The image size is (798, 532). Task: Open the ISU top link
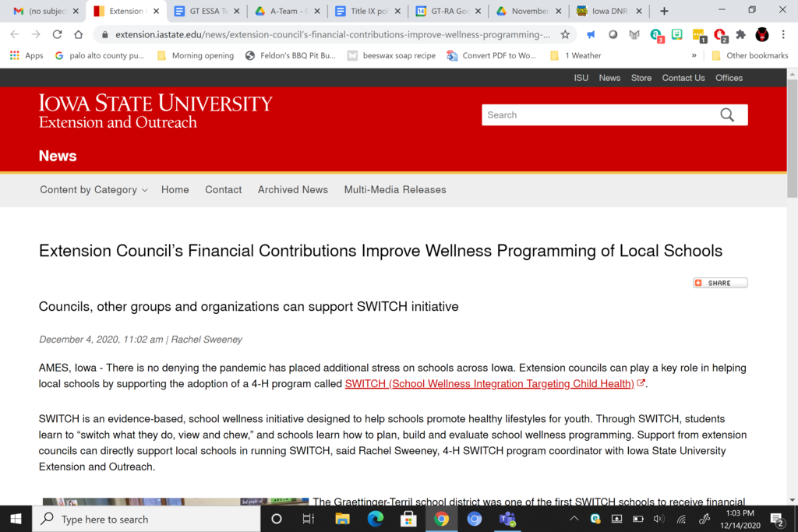click(581, 78)
